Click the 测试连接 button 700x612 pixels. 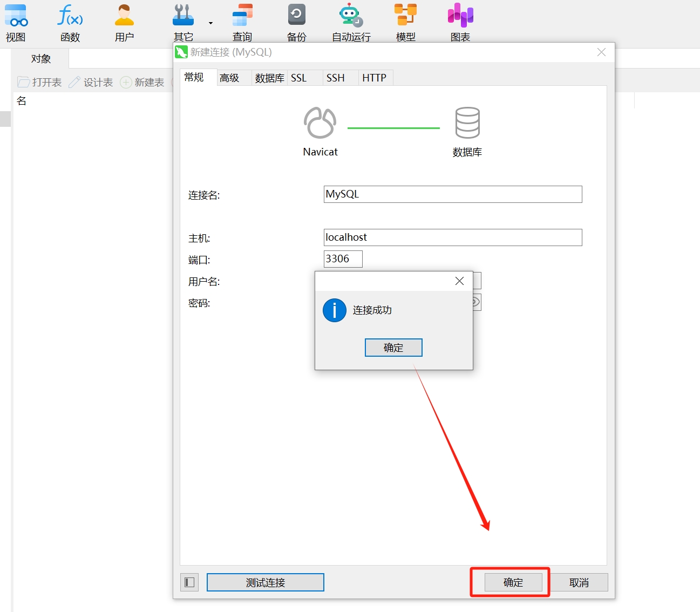pyautogui.click(x=265, y=582)
